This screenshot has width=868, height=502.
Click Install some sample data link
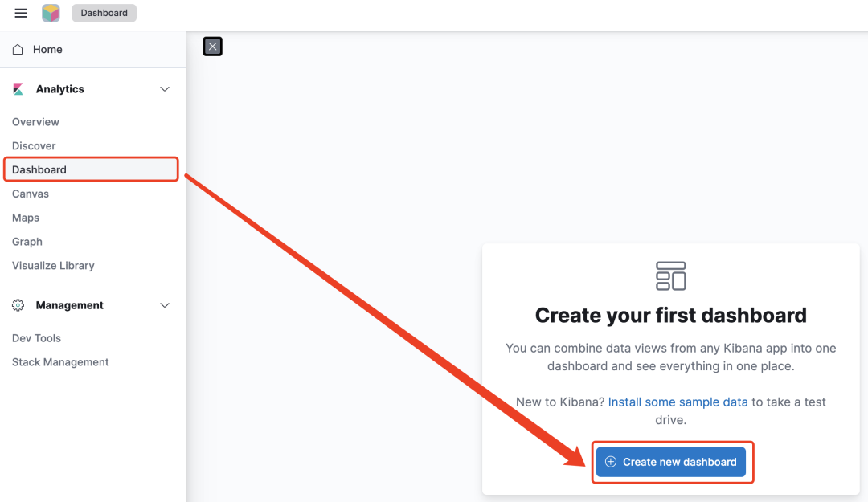click(678, 402)
